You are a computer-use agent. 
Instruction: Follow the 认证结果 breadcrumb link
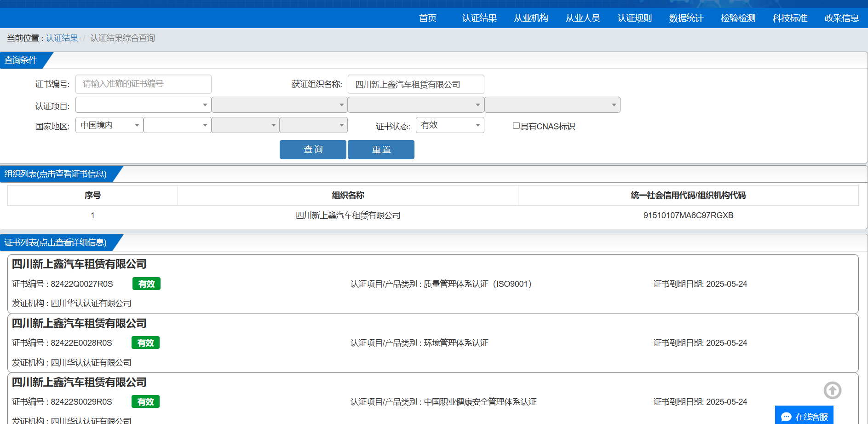[62, 38]
